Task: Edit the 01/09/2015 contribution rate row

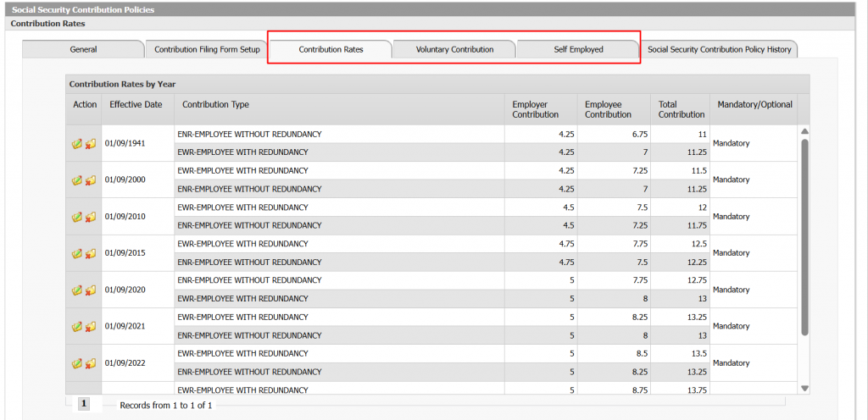Action: click(x=77, y=254)
